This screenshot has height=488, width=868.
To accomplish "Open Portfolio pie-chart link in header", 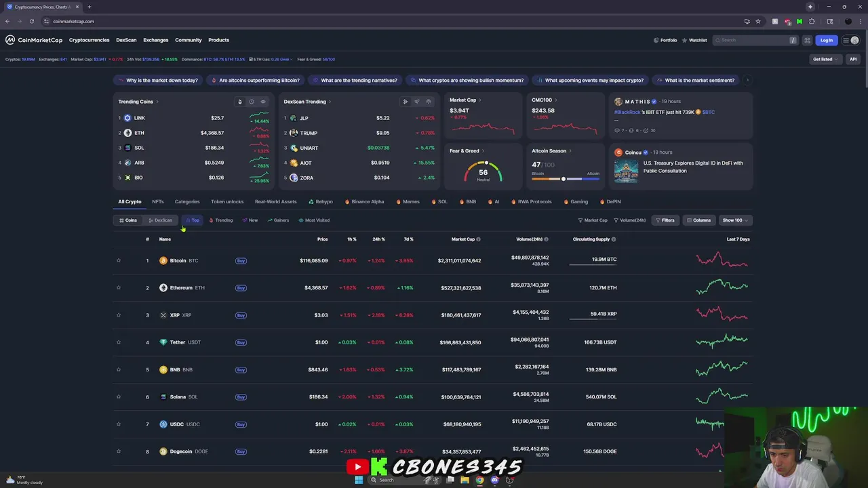I will 665,40.
